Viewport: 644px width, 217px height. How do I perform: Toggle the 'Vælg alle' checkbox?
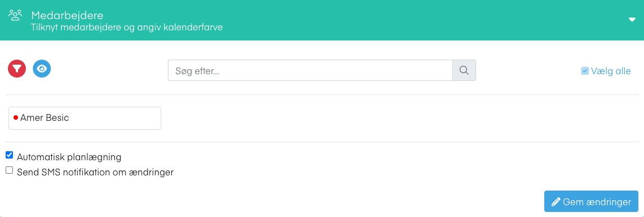point(585,71)
